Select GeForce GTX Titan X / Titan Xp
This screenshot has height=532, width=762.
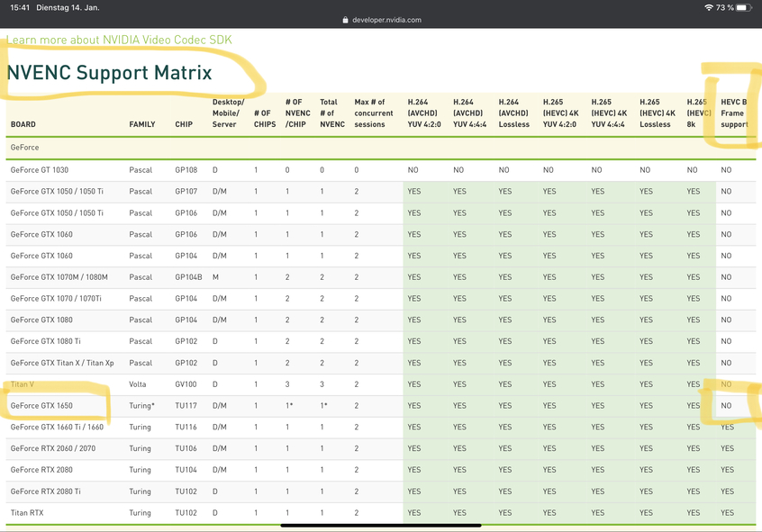pos(62,363)
